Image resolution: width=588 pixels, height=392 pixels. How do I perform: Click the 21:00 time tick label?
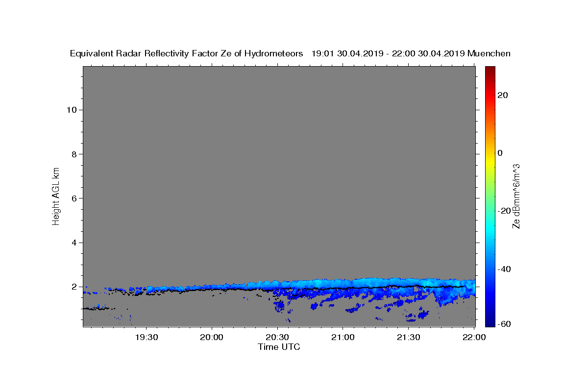tap(343, 337)
